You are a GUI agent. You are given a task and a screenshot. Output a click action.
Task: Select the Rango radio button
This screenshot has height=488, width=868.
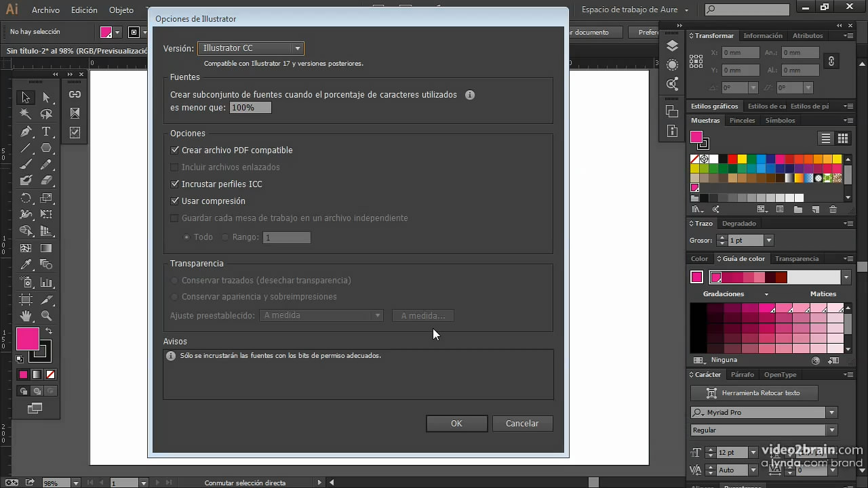[226, 237]
